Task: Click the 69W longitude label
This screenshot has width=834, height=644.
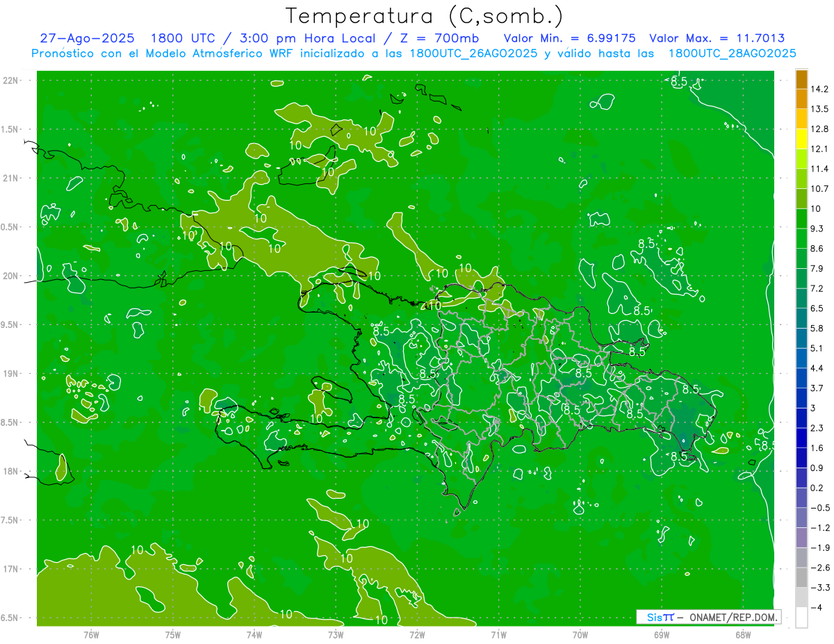Action: click(662, 635)
